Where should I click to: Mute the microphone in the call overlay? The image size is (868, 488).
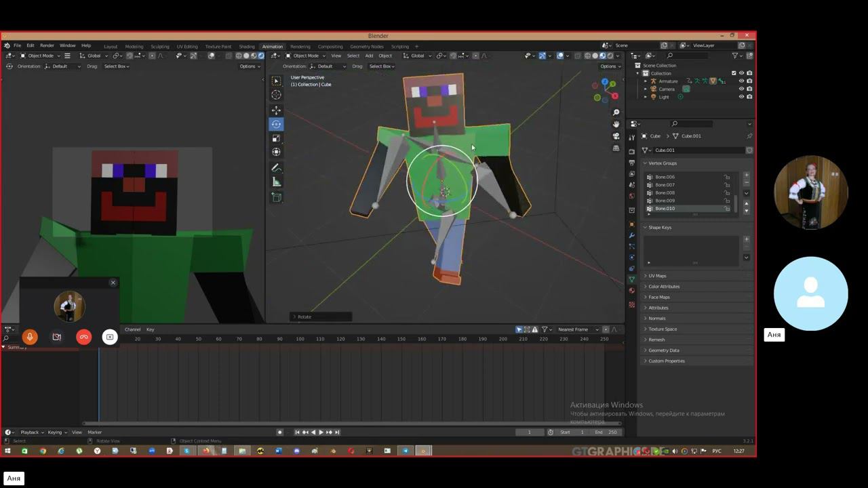click(30, 337)
